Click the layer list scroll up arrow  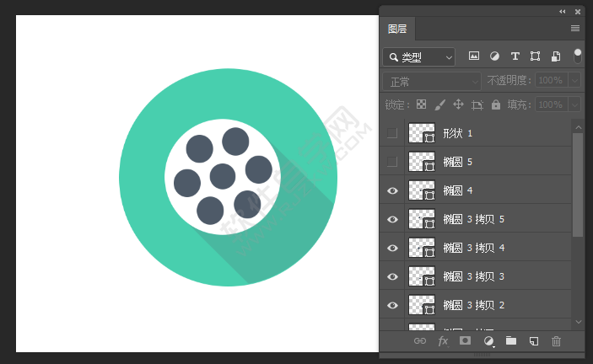click(x=579, y=127)
